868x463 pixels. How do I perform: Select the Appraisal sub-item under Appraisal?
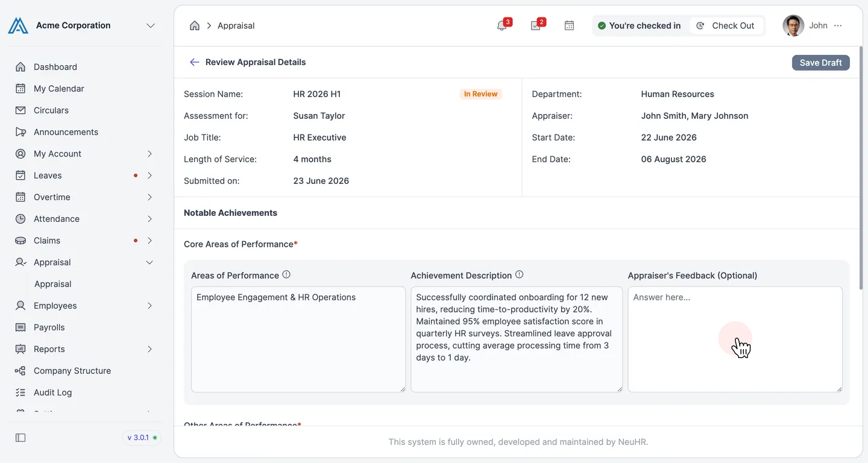[x=52, y=284]
